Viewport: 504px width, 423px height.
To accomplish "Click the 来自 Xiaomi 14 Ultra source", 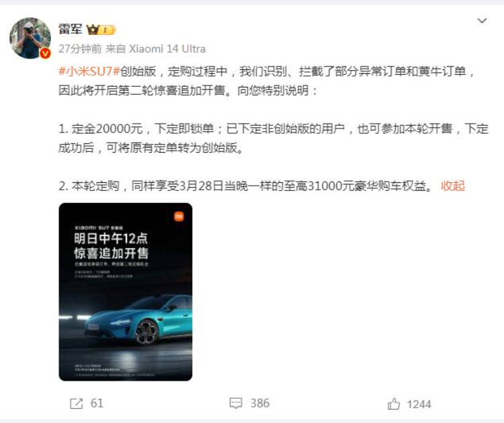I will tap(155, 48).
